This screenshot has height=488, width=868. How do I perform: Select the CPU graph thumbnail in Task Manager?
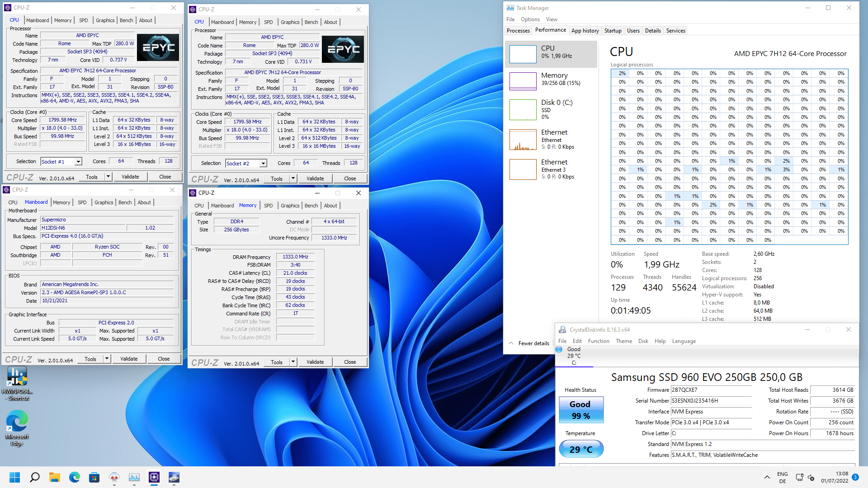click(523, 54)
